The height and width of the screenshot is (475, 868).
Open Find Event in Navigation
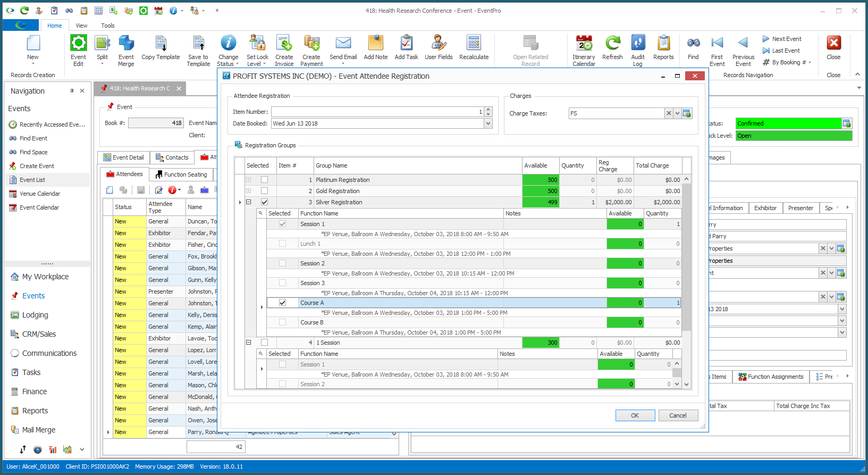point(33,138)
